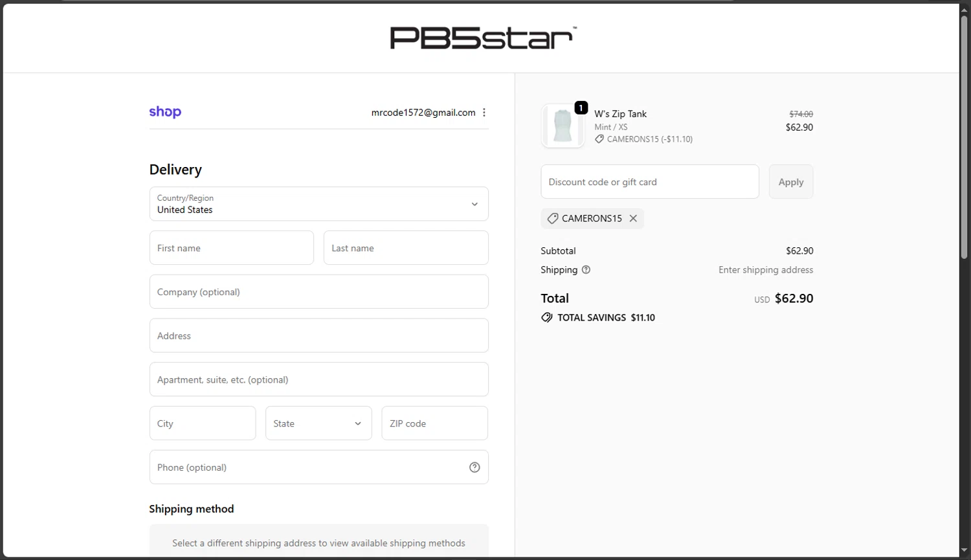The width and height of the screenshot is (971, 560).
Task: Remove the CAMERONS15 discount code
Action: pyautogui.click(x=633, y=219)
